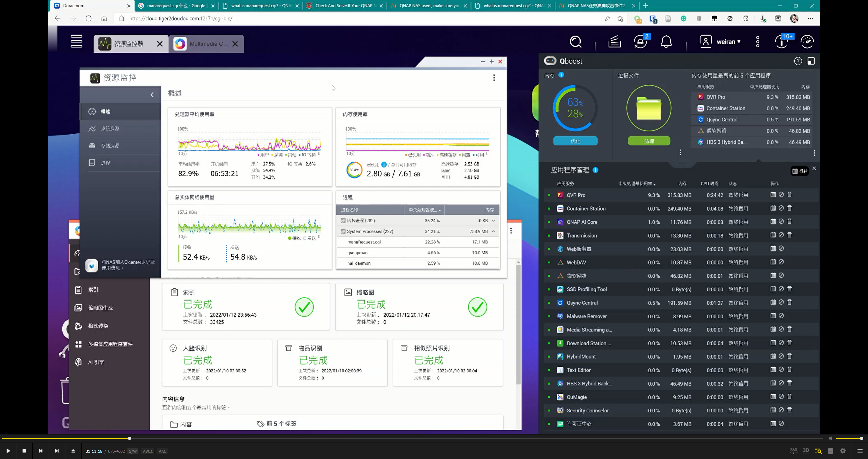Open Qboost help question mark icon
This screenshot has height=459, width=868.
[798, 61]
